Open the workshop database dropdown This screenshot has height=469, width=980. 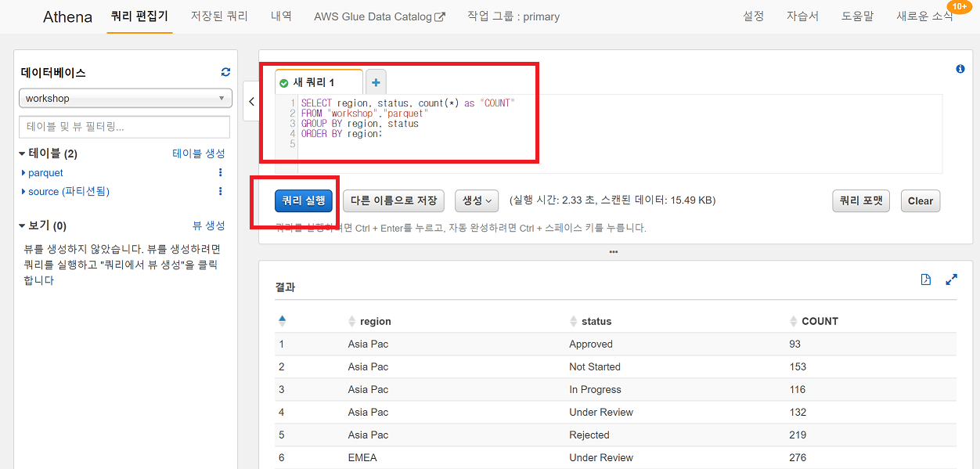pyautogui.click(x=125, y=99)
